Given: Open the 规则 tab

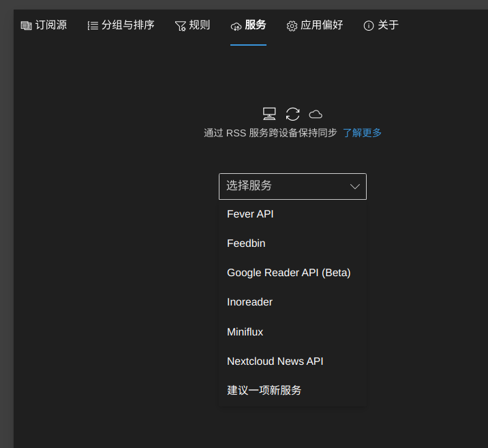Looking at the screenshot, I should (192, 25).
